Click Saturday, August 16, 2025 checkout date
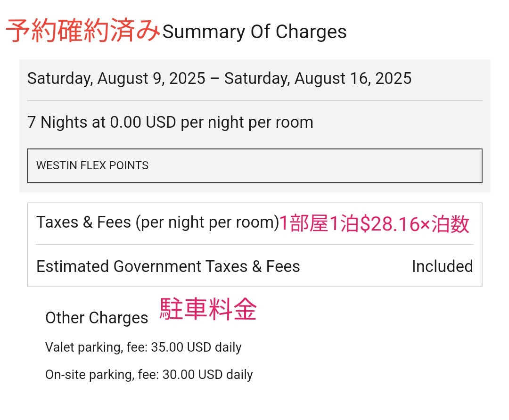This screenshot has height=420, width=509. [x=318, y=79]
